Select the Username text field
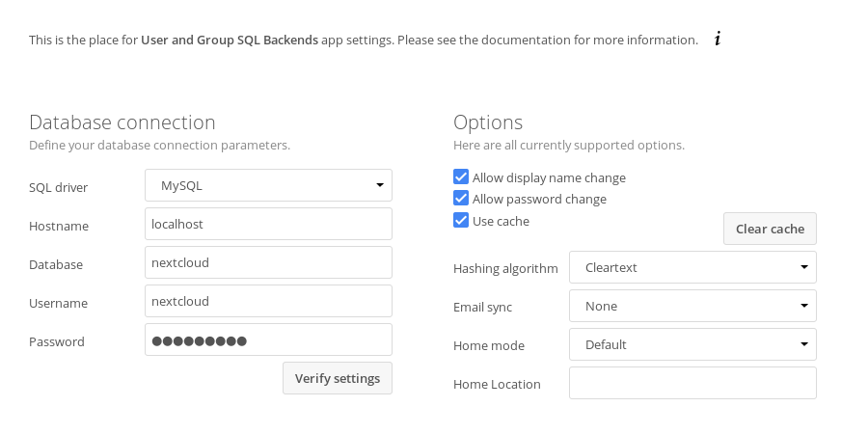The height and width of the screenshot is (434, 868). click(x=268, y=301)
